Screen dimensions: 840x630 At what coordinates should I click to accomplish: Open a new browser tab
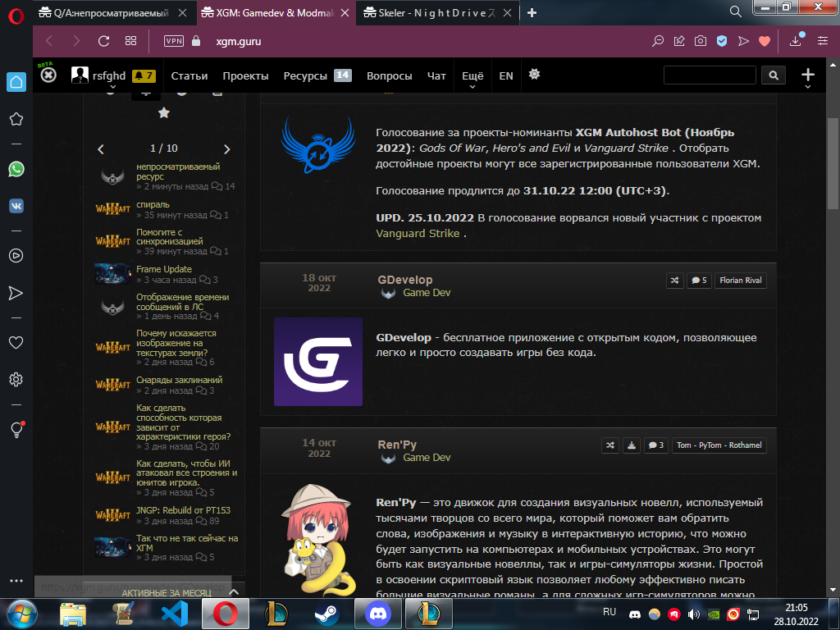[x=532, y=13]
